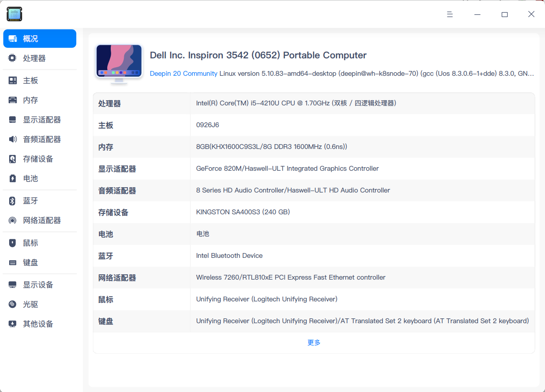Click the Wireless 7260/RTL810xE value
The height and width of the screenshot is (392, 545).
tap(291, 277)
